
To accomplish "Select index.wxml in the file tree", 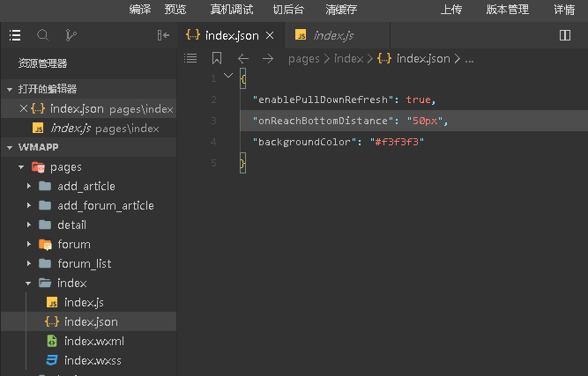I will [88, 341].
